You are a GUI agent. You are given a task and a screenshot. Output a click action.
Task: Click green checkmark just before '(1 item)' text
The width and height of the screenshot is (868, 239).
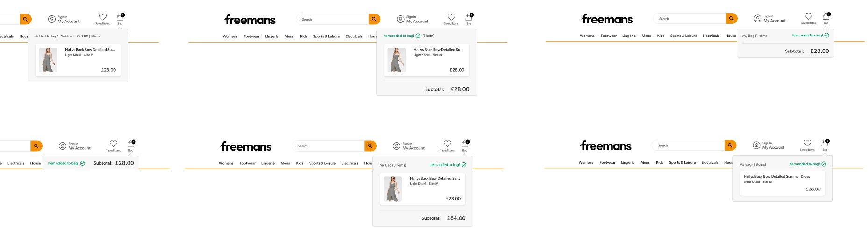pos(418,36)
